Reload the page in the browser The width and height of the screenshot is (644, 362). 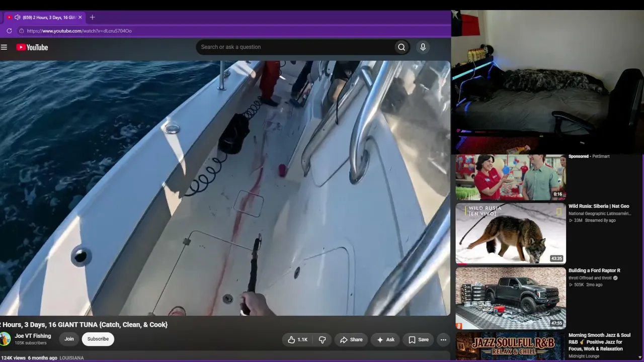coord(9,31)
